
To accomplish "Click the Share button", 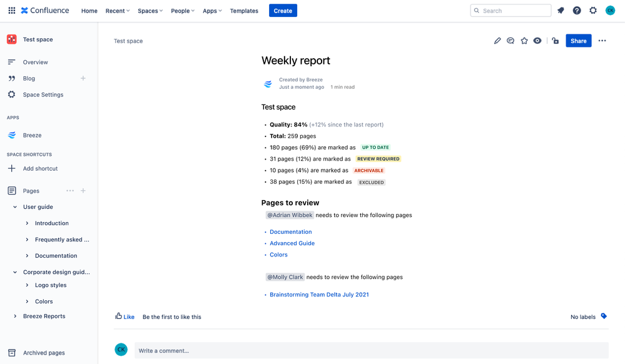I will (578, 41).
